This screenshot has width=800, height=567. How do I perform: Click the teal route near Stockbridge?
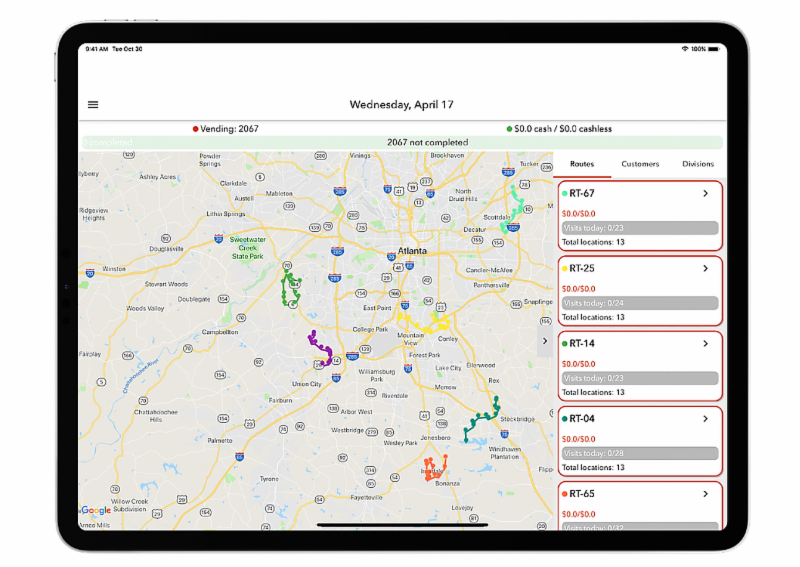click(482, 418)
